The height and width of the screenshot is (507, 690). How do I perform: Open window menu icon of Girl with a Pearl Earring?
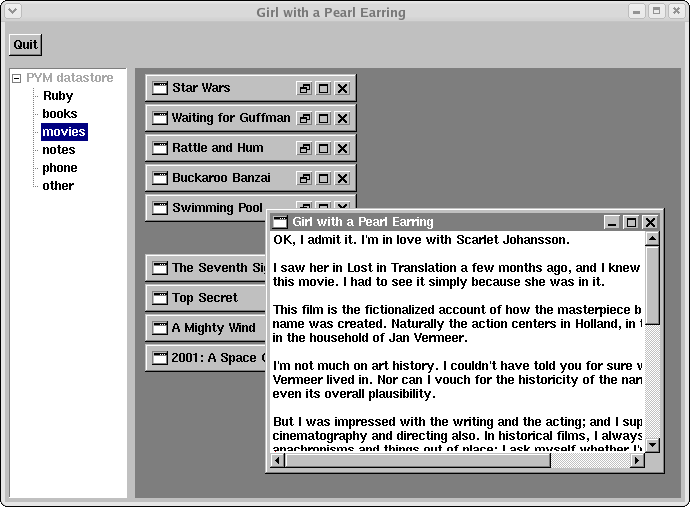[280, 222]
